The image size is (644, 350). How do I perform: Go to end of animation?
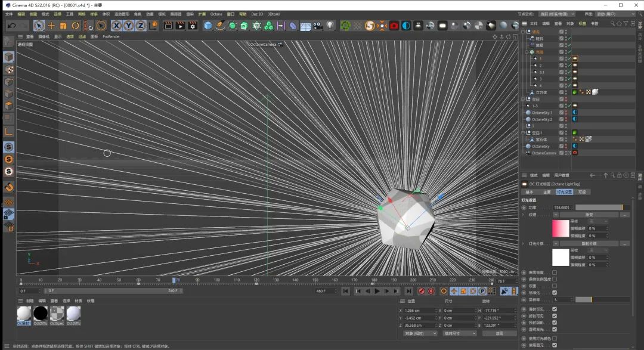pos(408,291)
